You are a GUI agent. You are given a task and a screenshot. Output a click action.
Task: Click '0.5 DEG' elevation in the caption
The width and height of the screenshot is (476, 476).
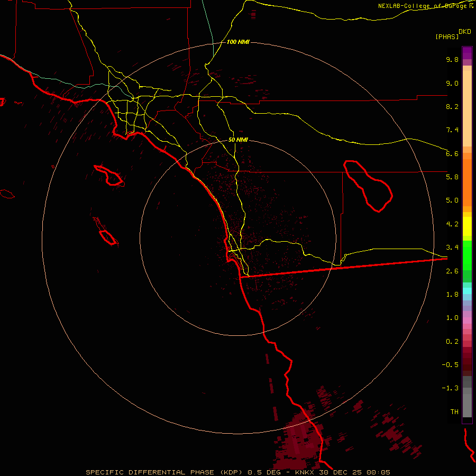264,472
